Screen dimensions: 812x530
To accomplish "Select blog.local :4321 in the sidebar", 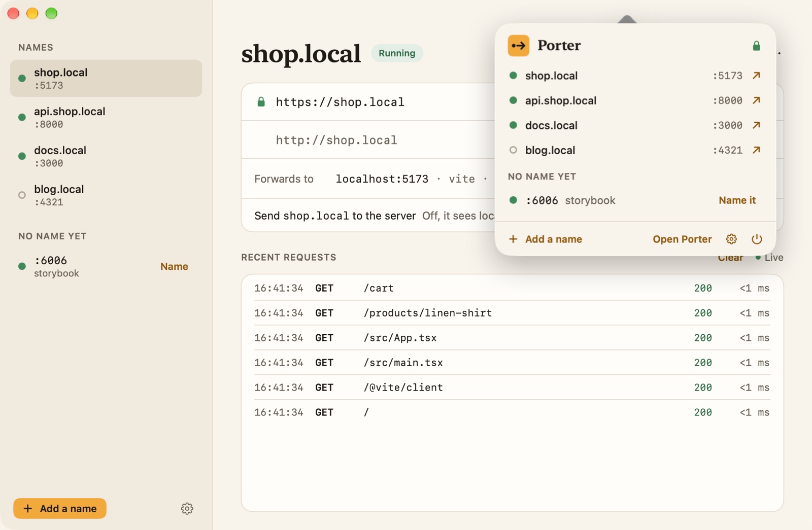I will 106,195.
